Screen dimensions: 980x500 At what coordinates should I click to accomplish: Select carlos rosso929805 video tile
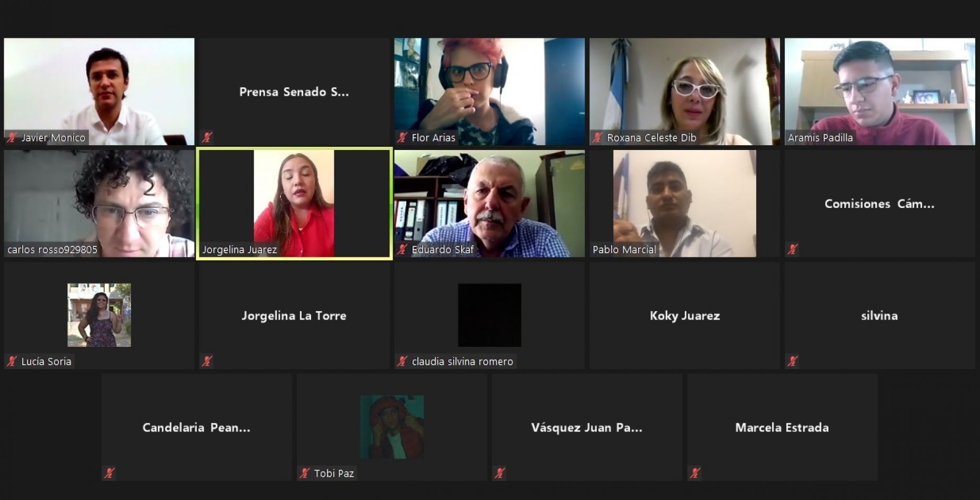[99, 204]
